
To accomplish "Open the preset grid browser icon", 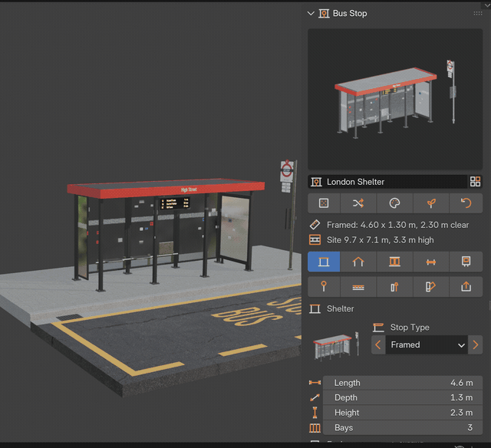I will (475, 182).
